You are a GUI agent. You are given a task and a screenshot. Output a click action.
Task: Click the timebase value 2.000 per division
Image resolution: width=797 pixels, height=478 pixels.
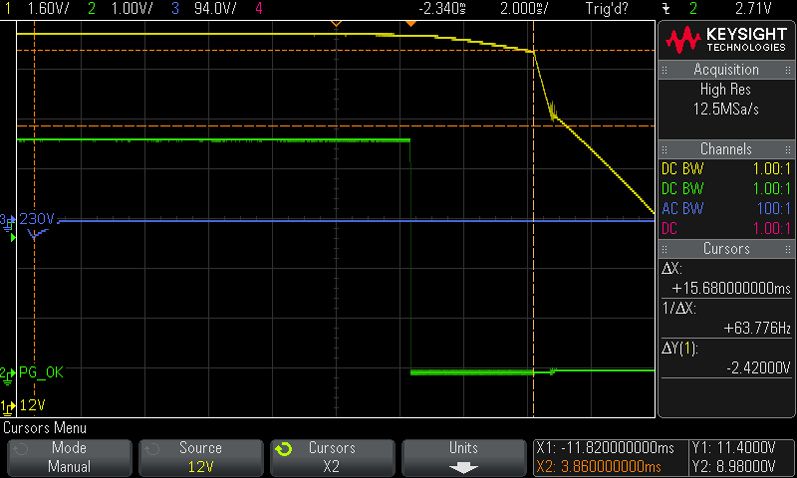[x=524, y=8]
